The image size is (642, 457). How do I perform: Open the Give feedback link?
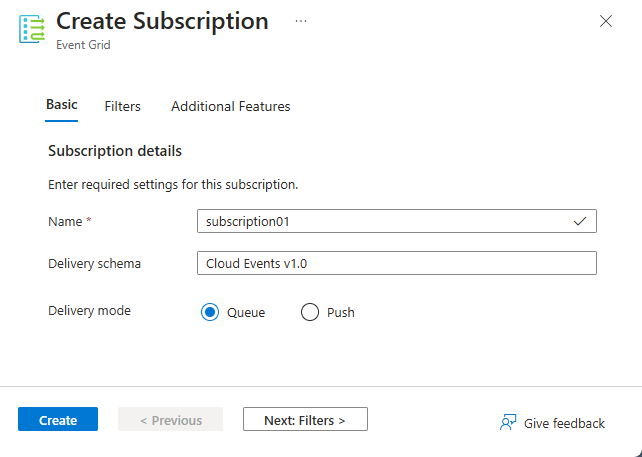tap(564, 423)
